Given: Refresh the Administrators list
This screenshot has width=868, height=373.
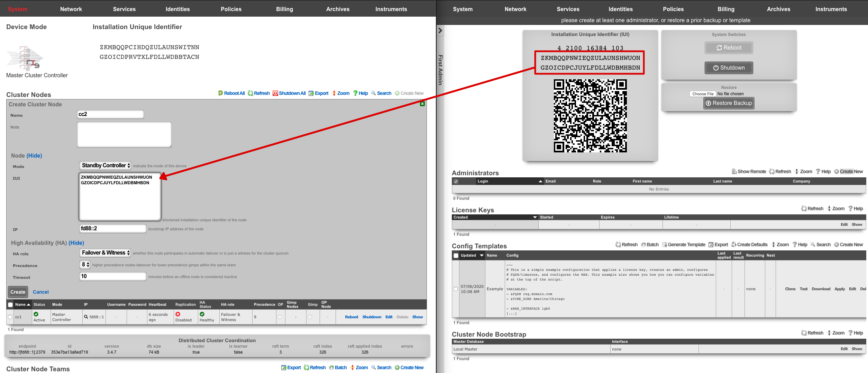Looking at the screenshot, I should pos(780,171).
